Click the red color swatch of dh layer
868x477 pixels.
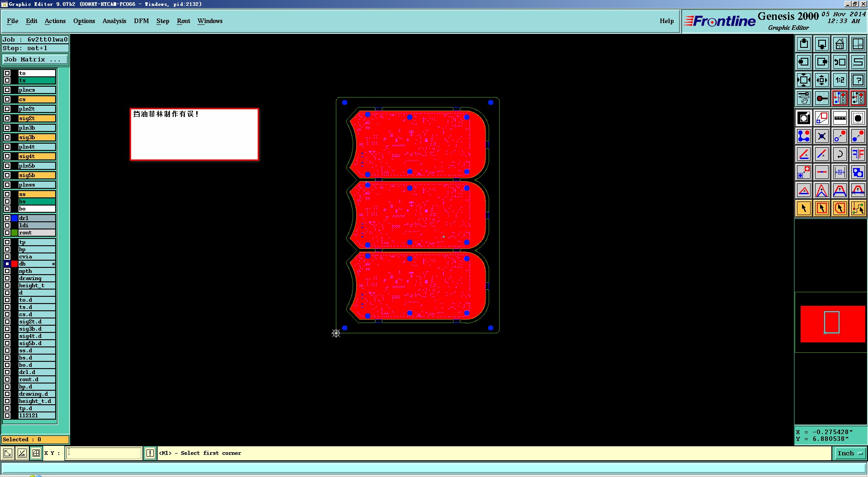[14, 264]
